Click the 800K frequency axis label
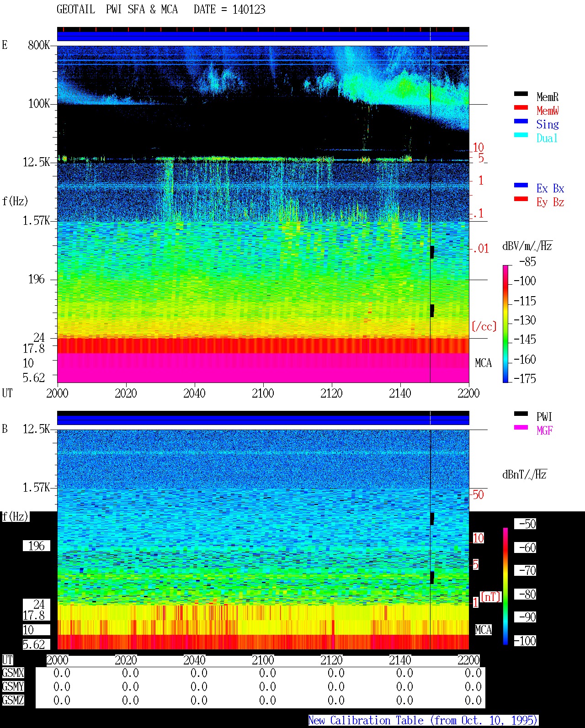Screen dimensions: 585x728 click(x=39, y=45)
